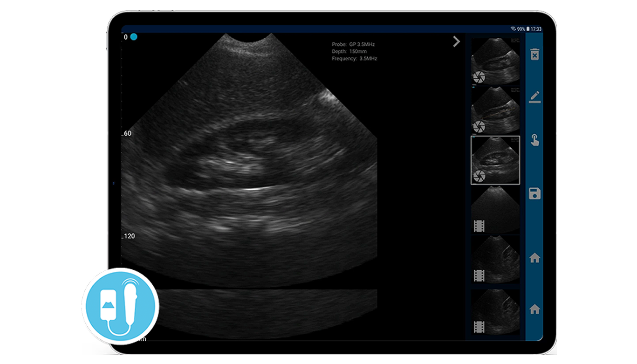Image resolution: width=637 pixels, height=364 pixels.
Task: Play the second video clip thumbnail
Action: [x=495, y=259]
